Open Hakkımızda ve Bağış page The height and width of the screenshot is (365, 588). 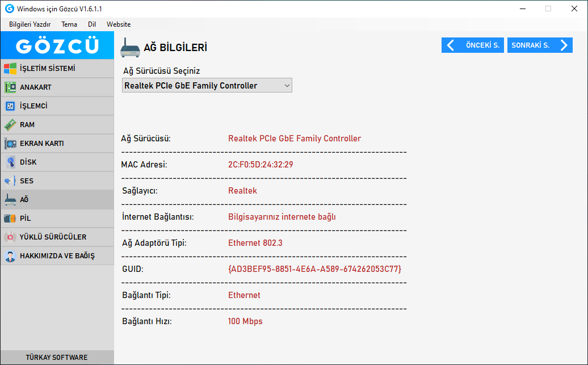pyautogui.click(x=57, y=256)
